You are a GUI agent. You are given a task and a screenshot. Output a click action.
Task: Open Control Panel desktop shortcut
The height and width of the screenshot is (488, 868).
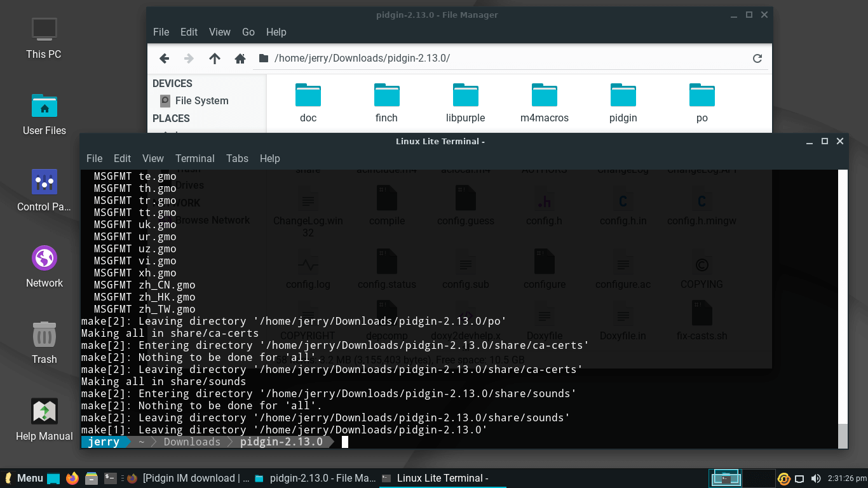(x=44, y=190)
